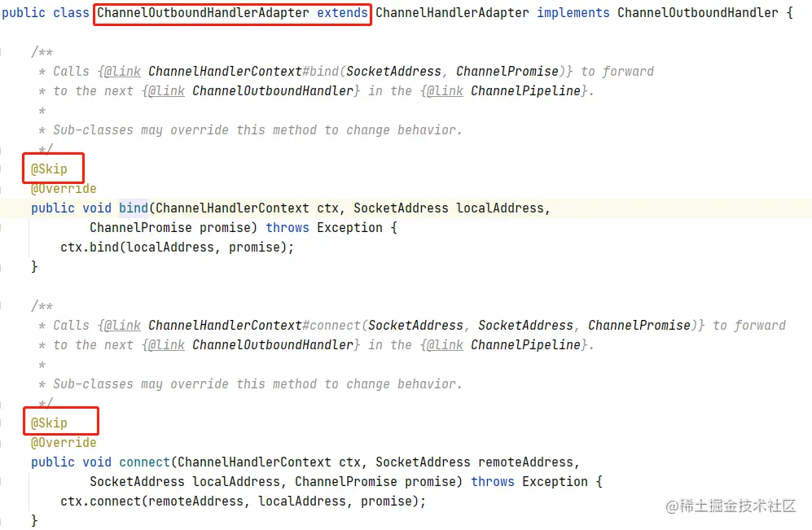The image size is (812, 530).
Task: Click the ChannelHandlerContext type in the connect signature
Action: click(x=254, y=462)
